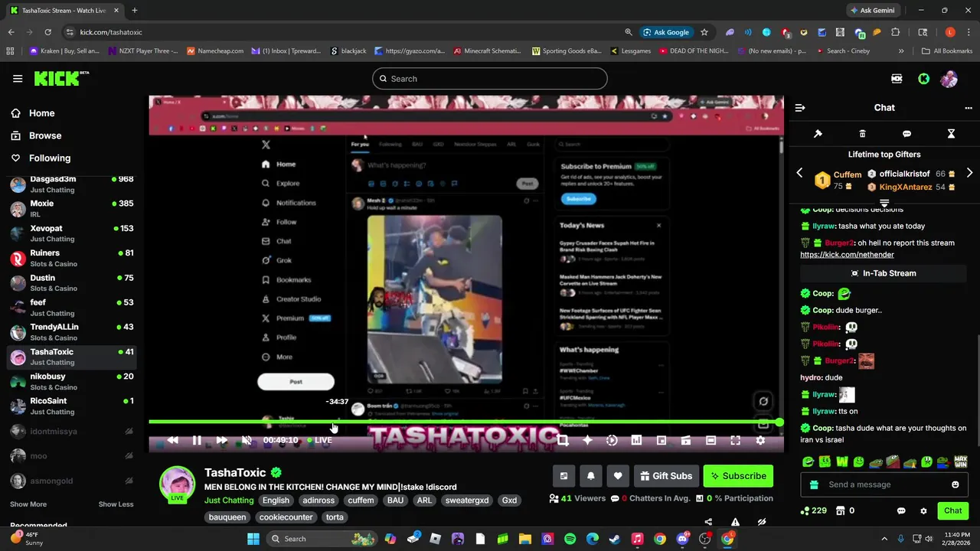Click the KICK logo
Viewport: 980px width, 551px height.
[61, 78]
